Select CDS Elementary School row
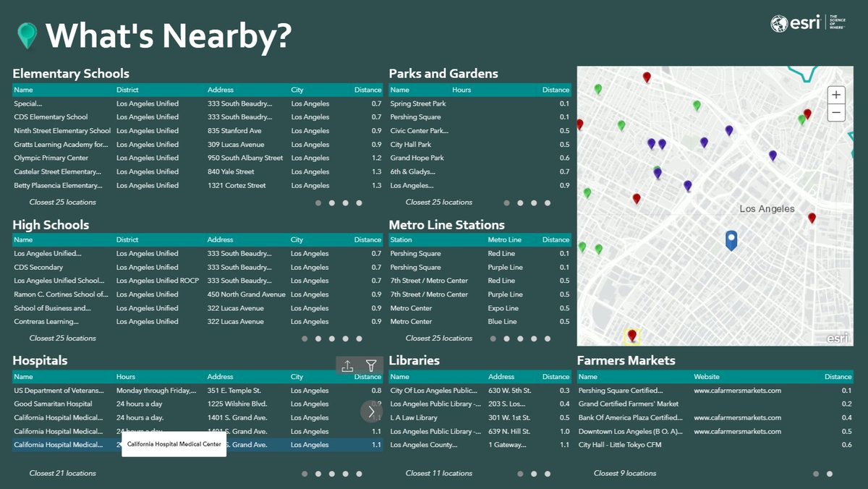868x489 pixels. pyautogui.click(x=197, y=117)
